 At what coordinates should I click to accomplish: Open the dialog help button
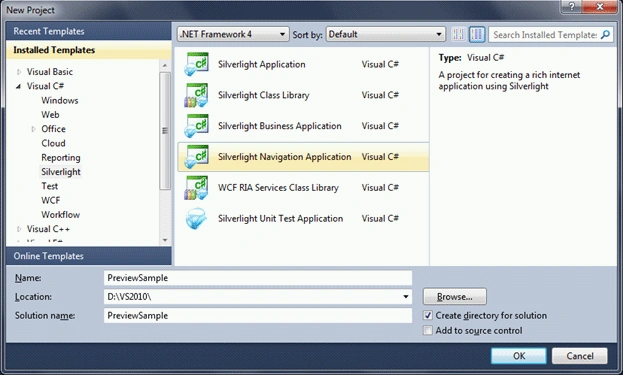click(x=572, y=7)
